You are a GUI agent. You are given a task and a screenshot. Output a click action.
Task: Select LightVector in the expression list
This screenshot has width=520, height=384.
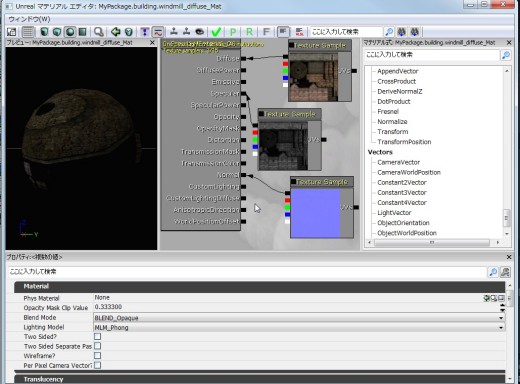tap(394, 213)
